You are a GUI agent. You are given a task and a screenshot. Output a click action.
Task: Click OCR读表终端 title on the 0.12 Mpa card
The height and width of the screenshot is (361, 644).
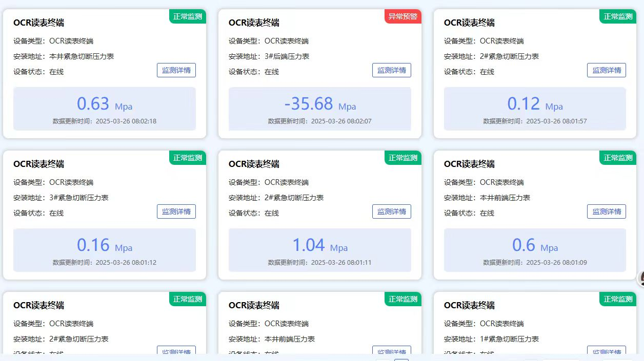[x=469, y=23]
